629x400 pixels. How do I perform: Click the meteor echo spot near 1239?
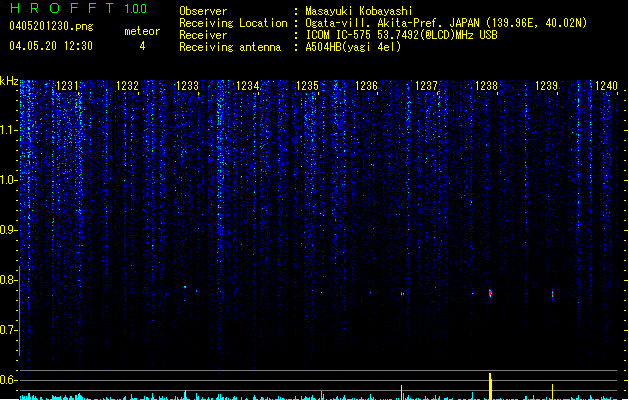[x=552, y=295]
